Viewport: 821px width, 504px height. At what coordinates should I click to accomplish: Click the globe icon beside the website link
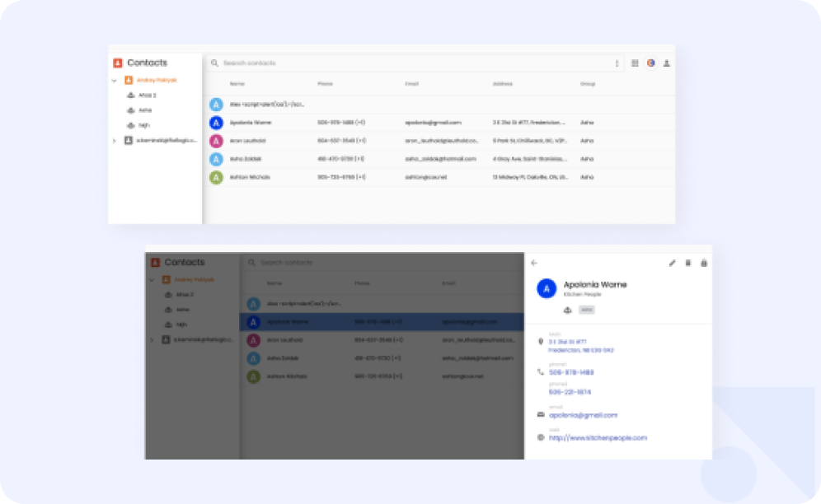(x=541, y=437)
